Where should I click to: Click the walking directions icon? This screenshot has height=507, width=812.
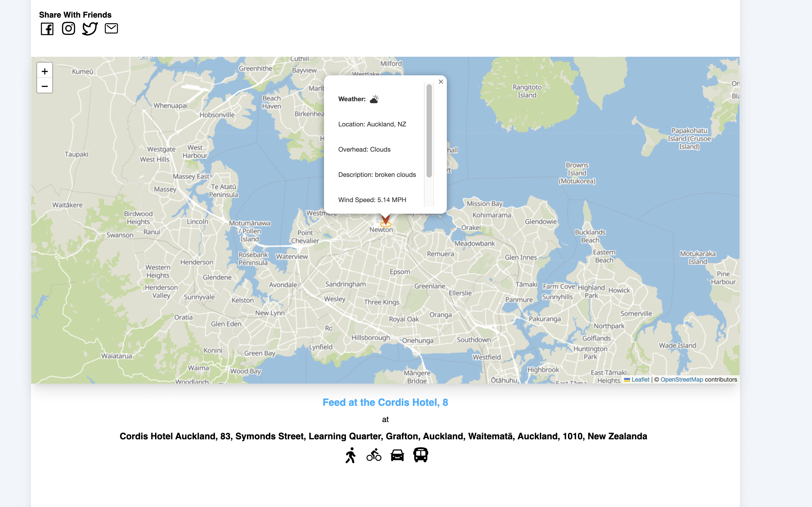tap(351, 455)
